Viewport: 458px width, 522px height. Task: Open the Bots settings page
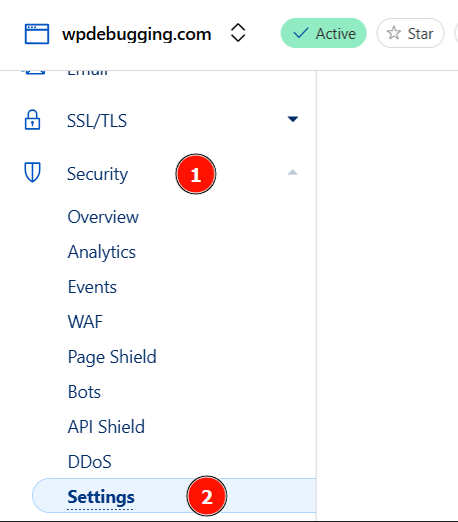(84, 392)
